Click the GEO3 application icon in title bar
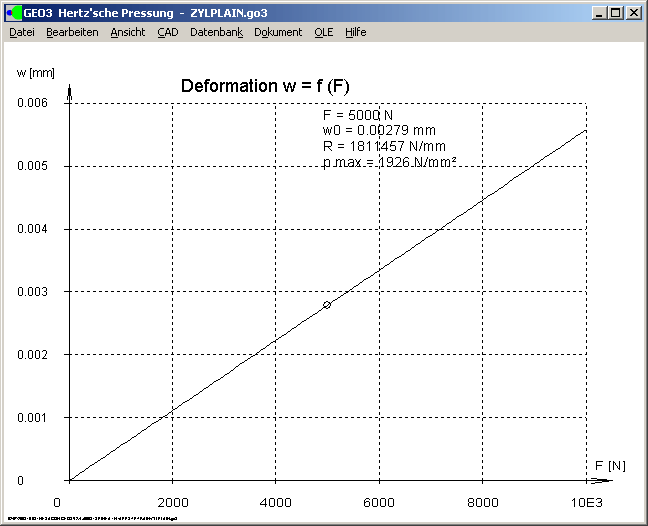 pyautogui.click(x=12, y=13)
